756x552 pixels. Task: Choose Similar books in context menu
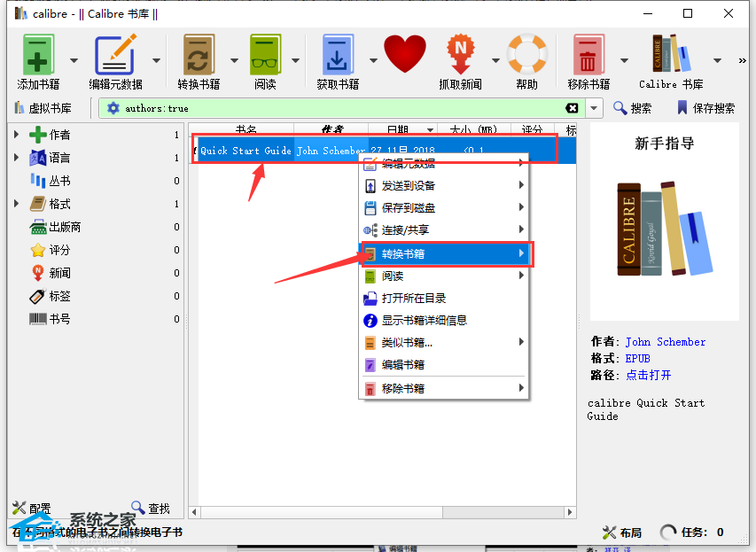[444, 342]
